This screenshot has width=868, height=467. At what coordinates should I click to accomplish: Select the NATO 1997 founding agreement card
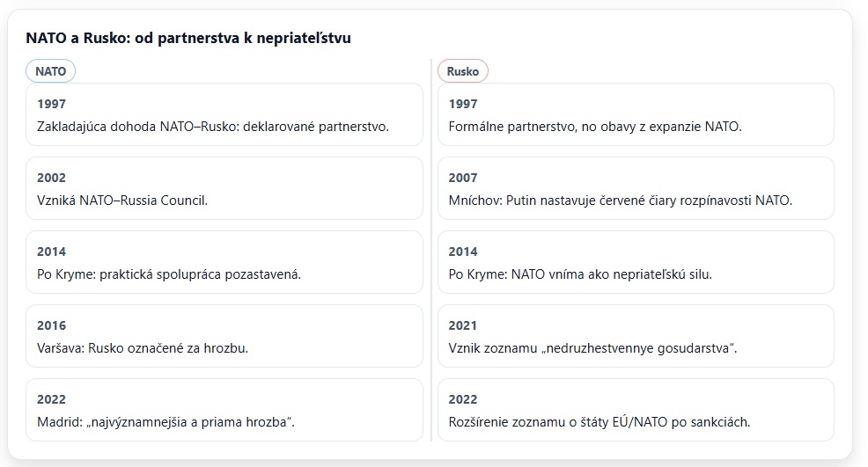pyautogui.click(x=224, y=114)
